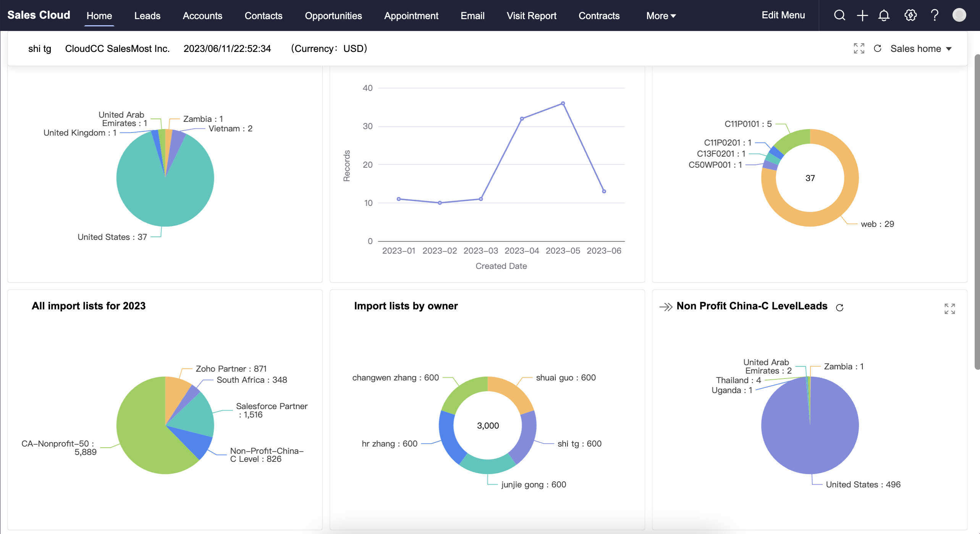Click the arrow icon before Non Profit China-C LevelLeads
Screen dimensions: 980x534
[x=666, y=307]
